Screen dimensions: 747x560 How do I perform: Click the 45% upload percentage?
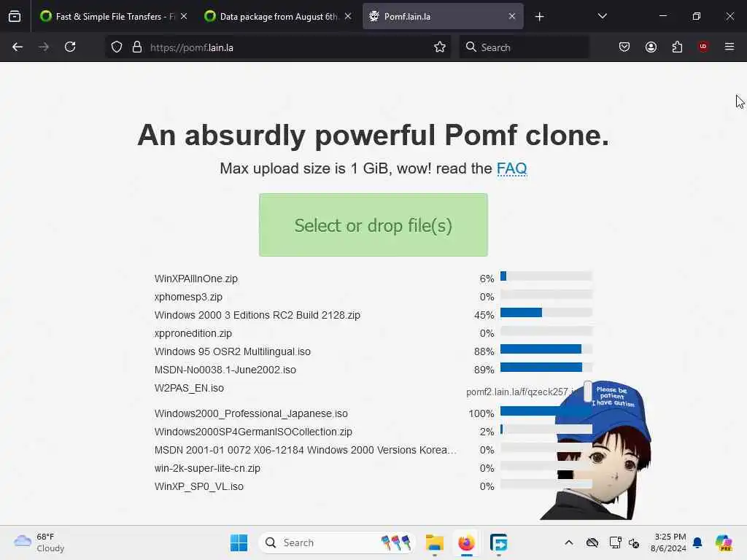point(484,315)
